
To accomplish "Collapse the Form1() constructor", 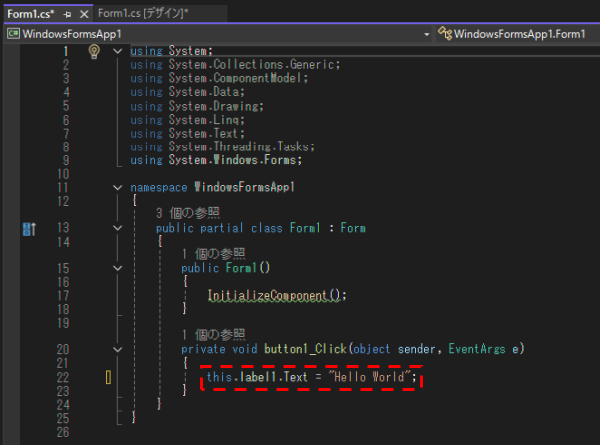I will coord(118,268).
